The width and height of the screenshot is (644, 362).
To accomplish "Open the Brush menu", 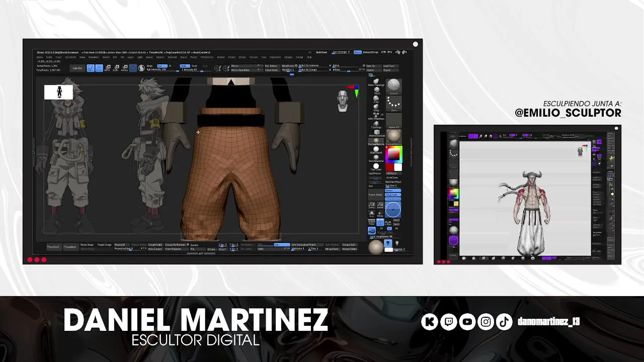I will pos(49,57).
